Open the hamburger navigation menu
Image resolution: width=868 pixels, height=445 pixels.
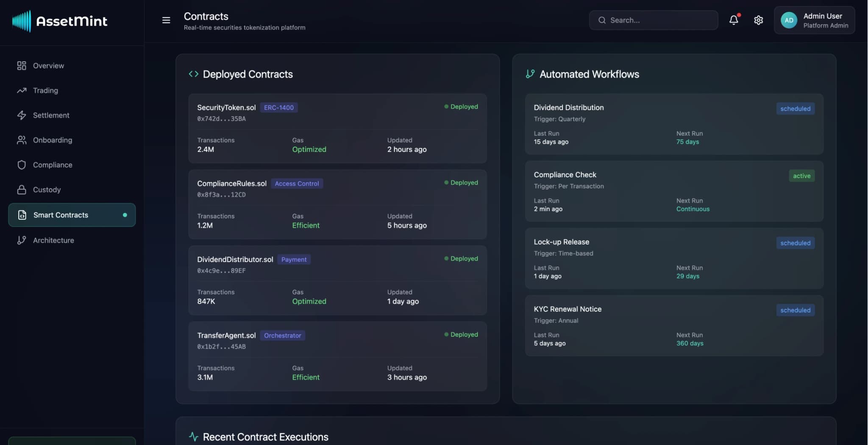click(x=166, y=20)
